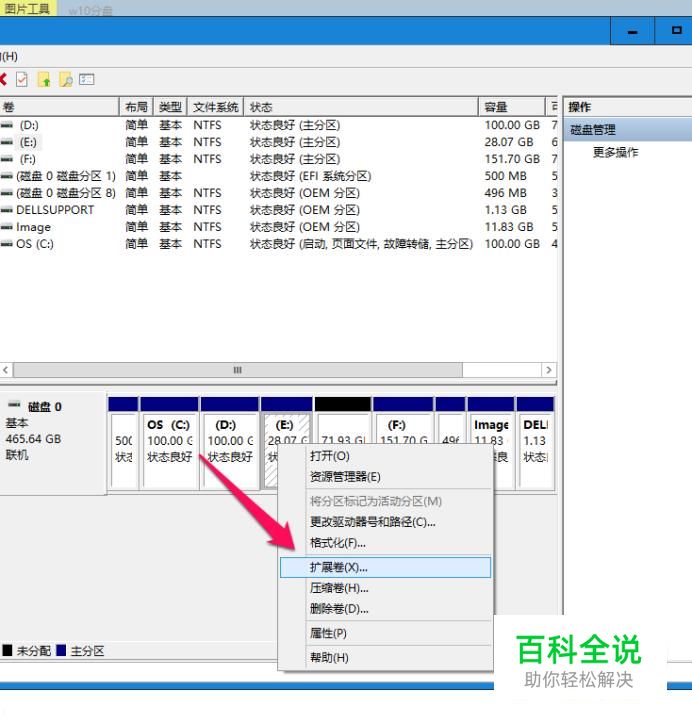Choose 压缩卷(H) in the context menu

(x=385, y=588)
